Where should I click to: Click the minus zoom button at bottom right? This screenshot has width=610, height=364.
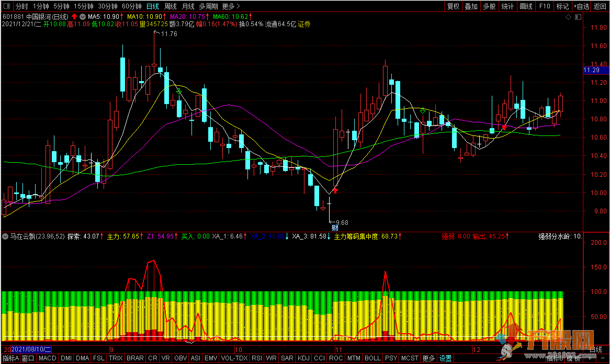604,358
